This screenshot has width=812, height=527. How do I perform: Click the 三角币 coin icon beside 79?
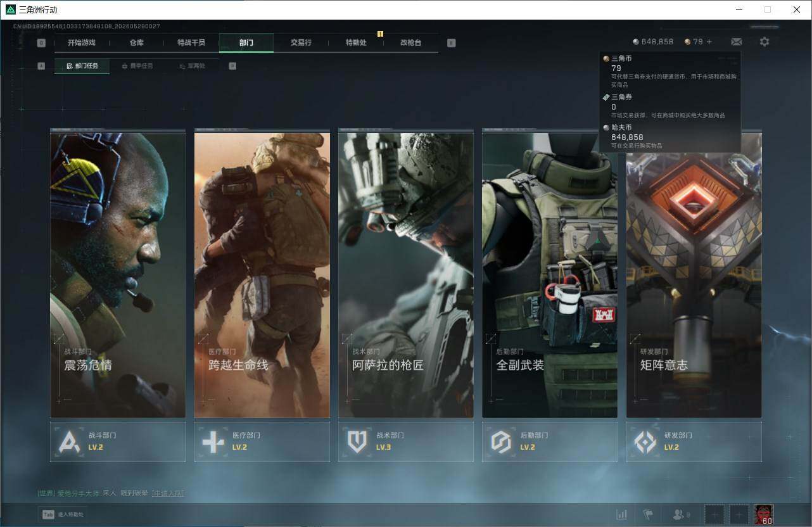click(688, 42)
